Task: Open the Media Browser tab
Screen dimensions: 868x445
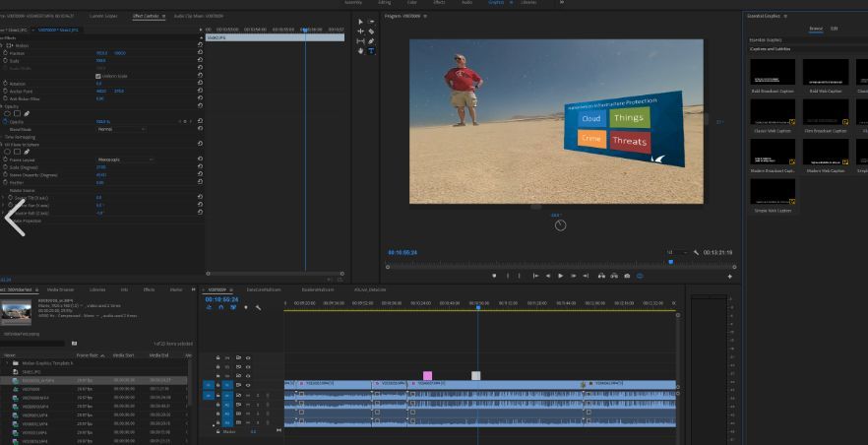Action: click(60, 289)
